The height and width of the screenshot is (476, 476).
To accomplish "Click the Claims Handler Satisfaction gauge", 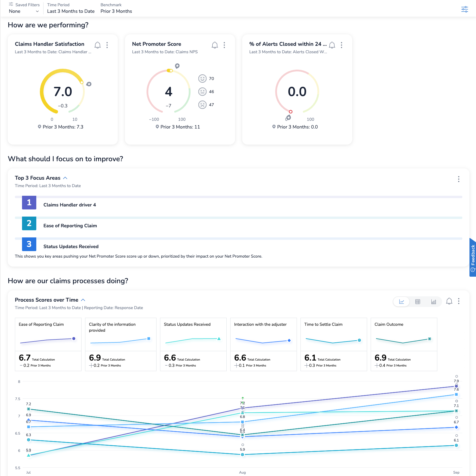I will 63,92.
